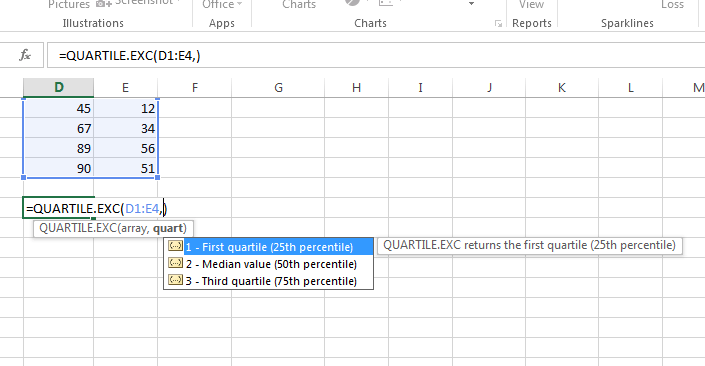Click the cell with value 89

coord(59,148)
